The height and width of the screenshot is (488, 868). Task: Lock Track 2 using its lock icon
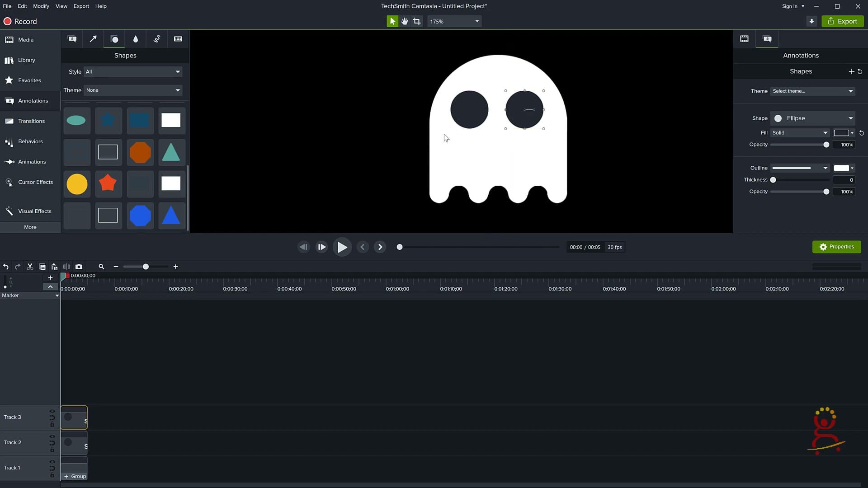pos(52,450)
